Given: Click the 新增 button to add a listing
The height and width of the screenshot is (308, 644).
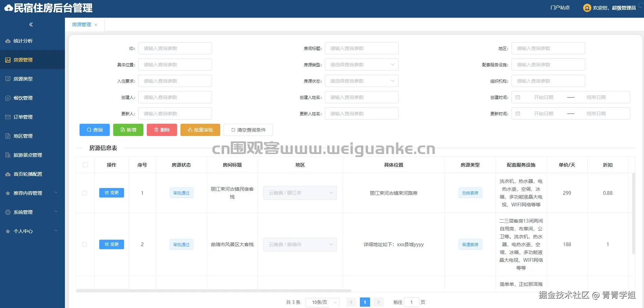Looking at the screenshot, I should [128, 130].
